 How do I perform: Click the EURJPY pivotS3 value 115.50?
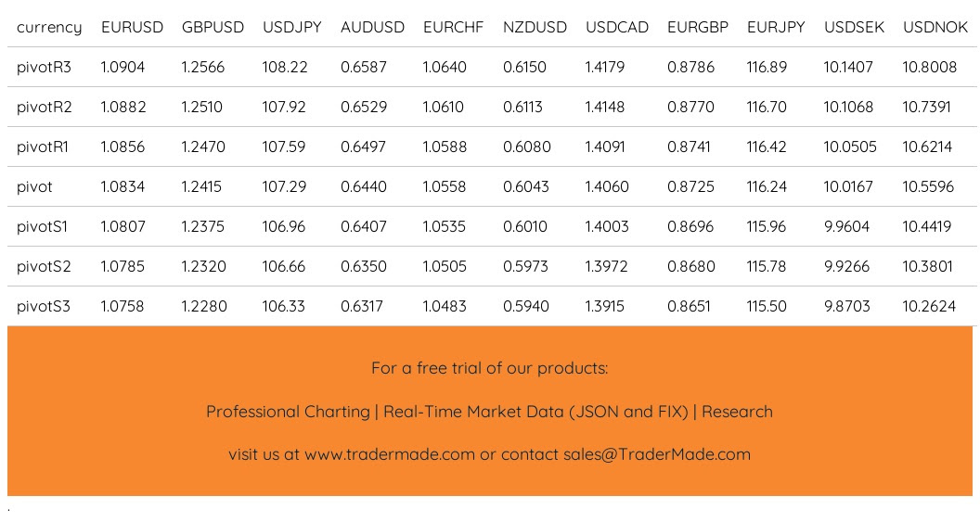767,306
